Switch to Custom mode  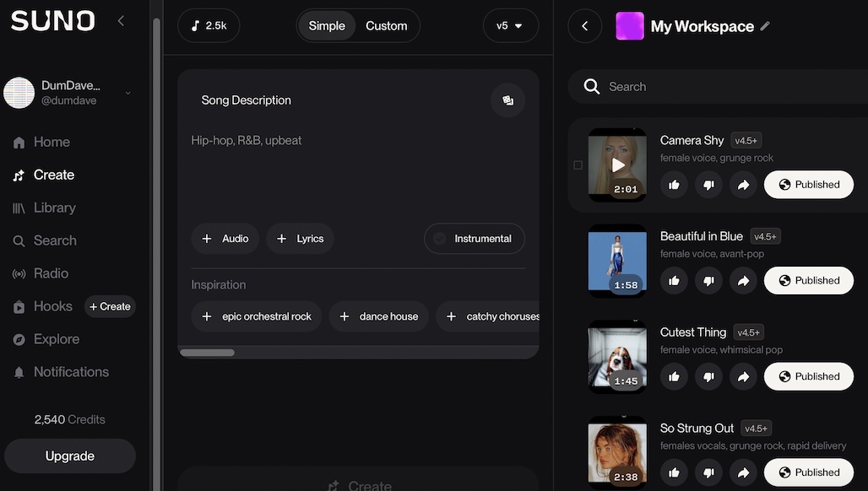pos(386,26)
